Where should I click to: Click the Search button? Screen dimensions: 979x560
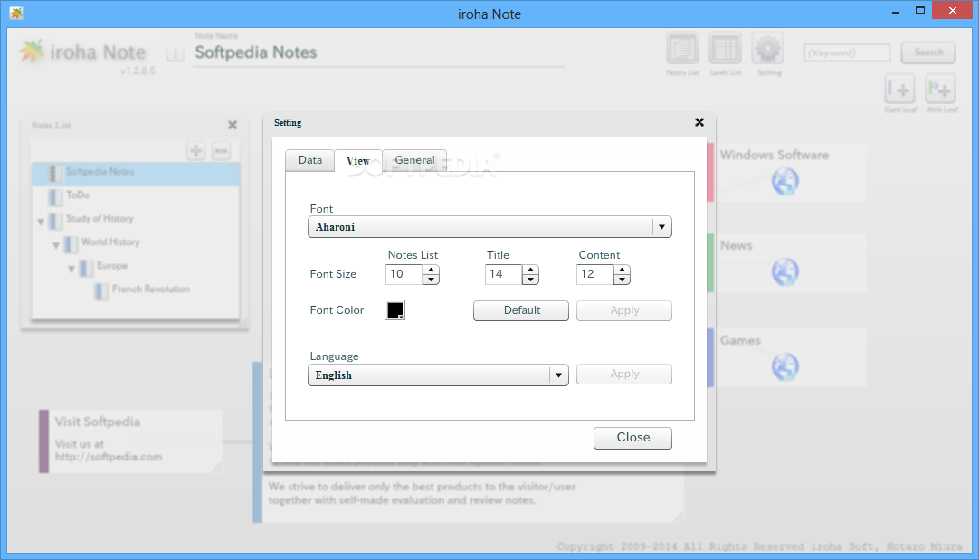(x=928, y=52)
